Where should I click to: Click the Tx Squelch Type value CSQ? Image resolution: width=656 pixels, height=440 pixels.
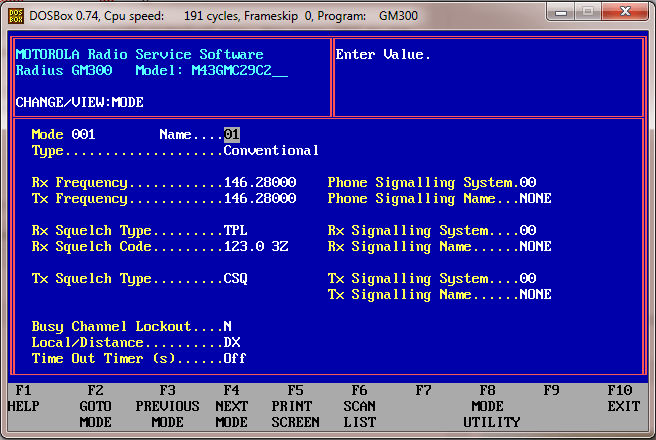tap(236, 279)
